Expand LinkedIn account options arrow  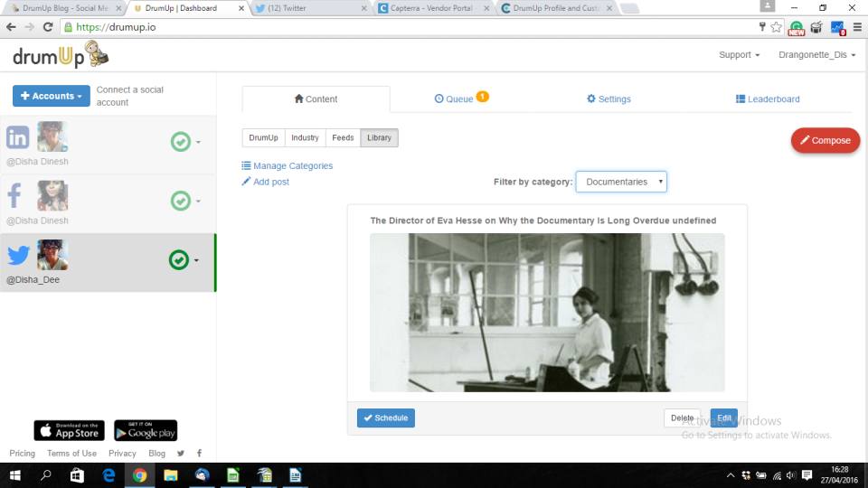tap(198, 142)
